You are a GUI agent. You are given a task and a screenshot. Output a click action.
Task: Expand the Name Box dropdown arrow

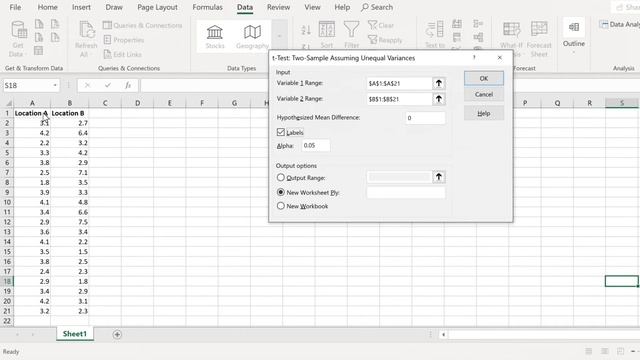tap(55, 85)
